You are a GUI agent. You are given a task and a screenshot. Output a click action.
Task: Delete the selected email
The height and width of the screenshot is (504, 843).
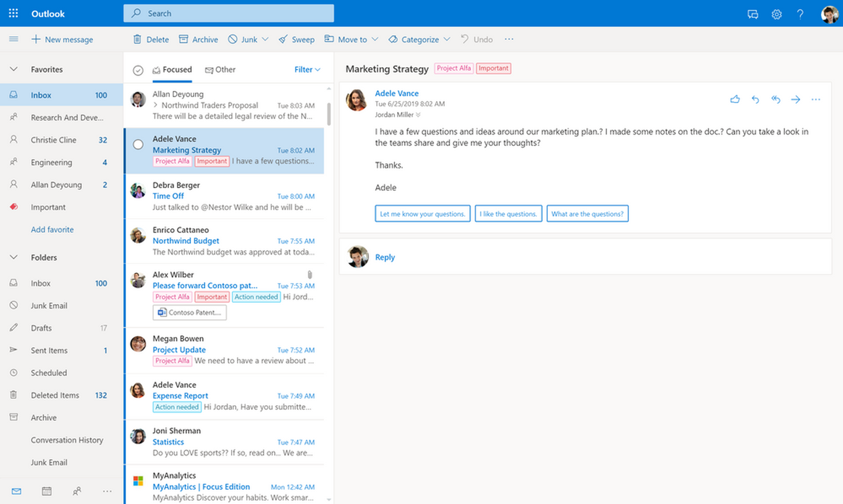(x=151, y=39)
